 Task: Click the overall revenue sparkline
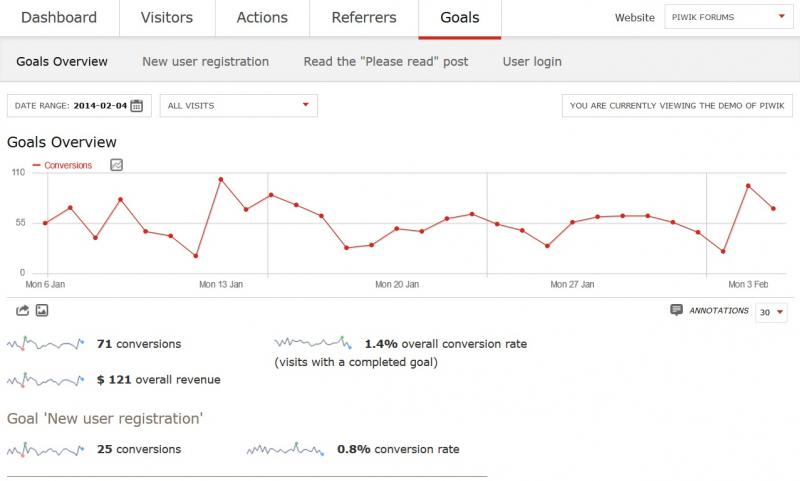pos(45,380)
